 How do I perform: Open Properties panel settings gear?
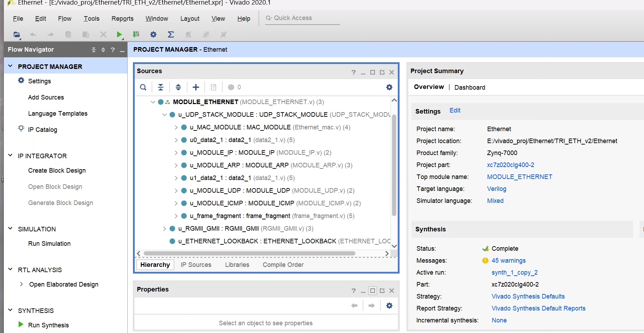pos(389,306)
